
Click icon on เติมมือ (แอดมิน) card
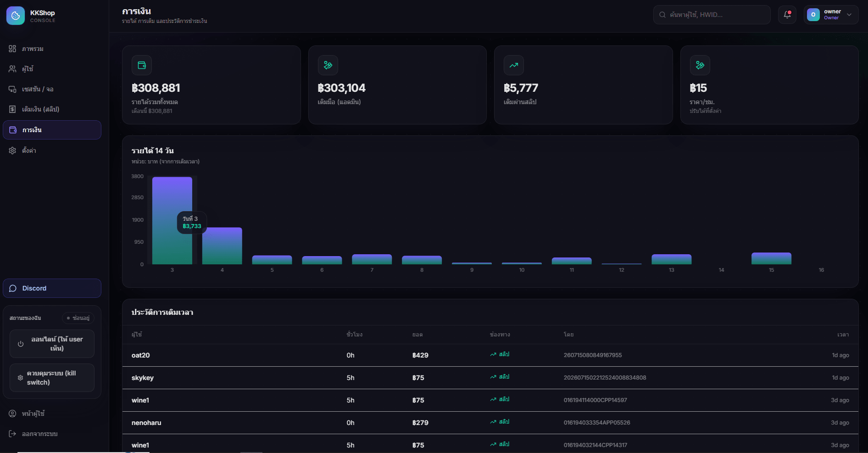(328, 65)
